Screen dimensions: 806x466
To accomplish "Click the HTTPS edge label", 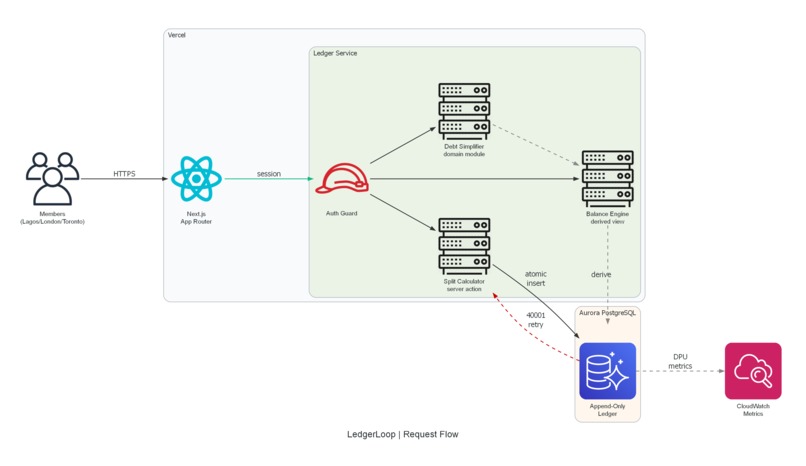I will coord(124,174).
